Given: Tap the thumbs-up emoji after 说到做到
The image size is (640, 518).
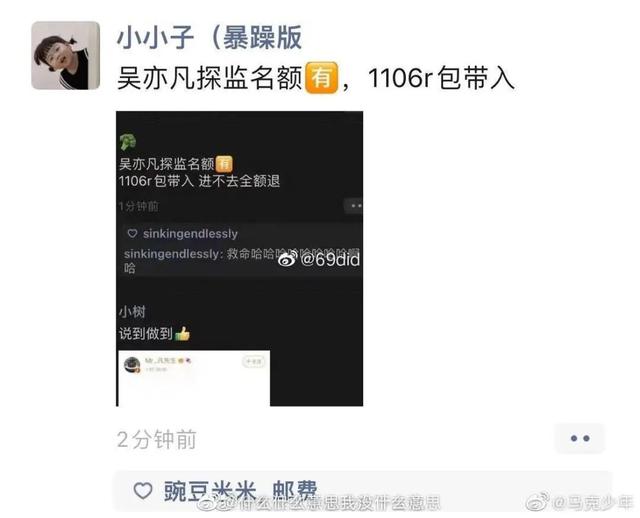Looking at the screenshot, I should pos(182,333).
